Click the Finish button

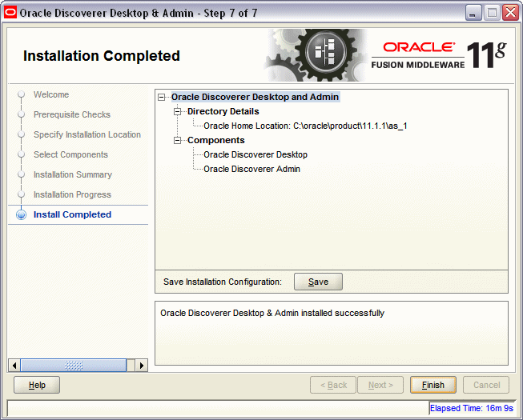click(x=433, y=385)
